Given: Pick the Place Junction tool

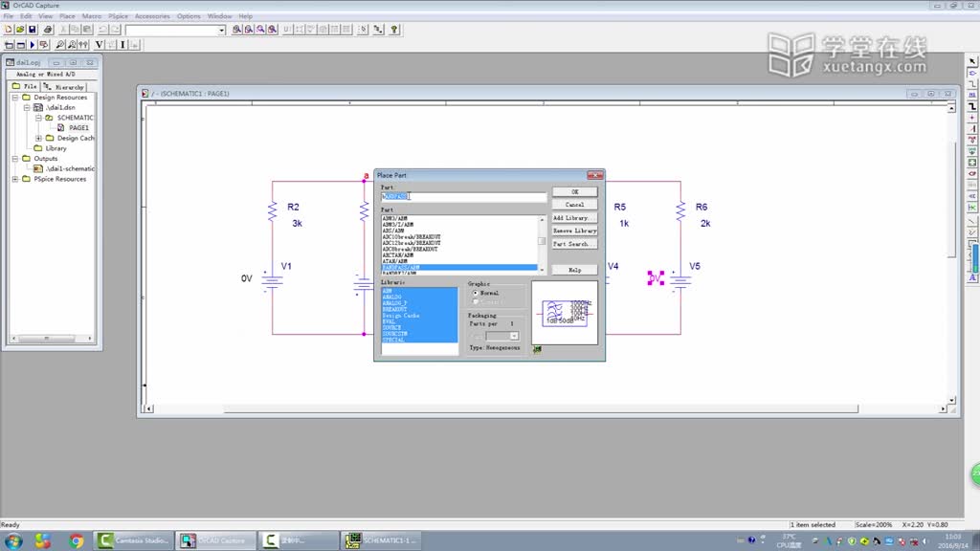Looking at the screenshot, I should coord(972,118).
